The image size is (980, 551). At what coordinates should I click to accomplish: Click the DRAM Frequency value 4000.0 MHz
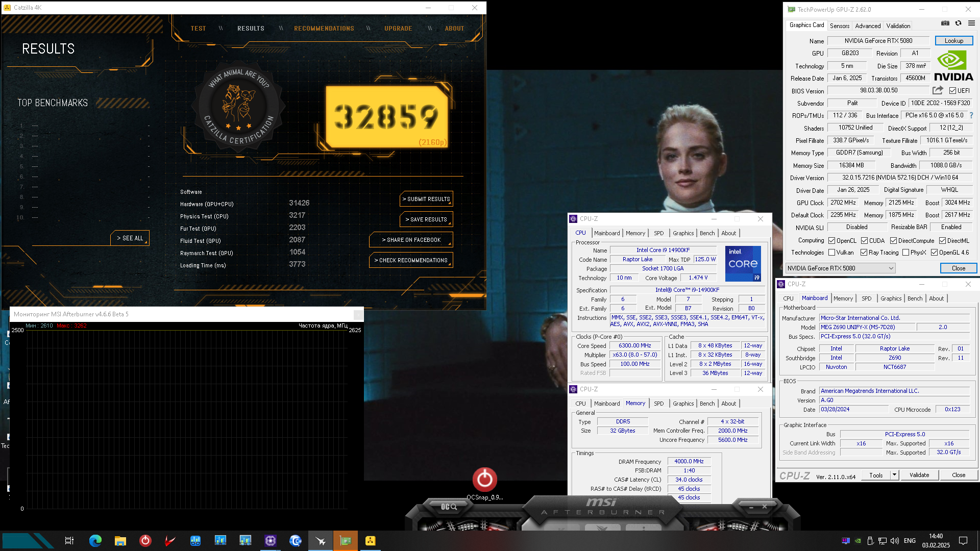tap(689, 461)
